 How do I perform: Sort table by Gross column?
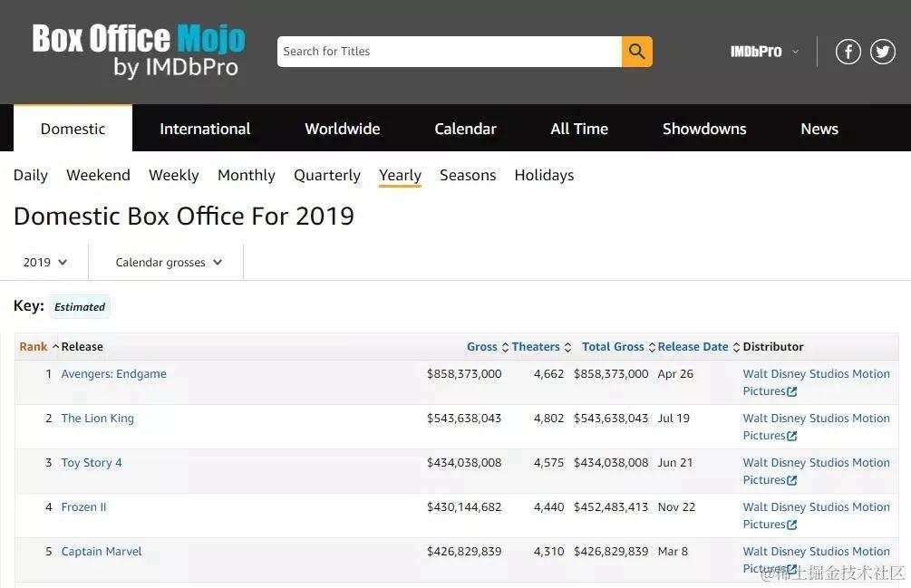(x=488, y=346)
